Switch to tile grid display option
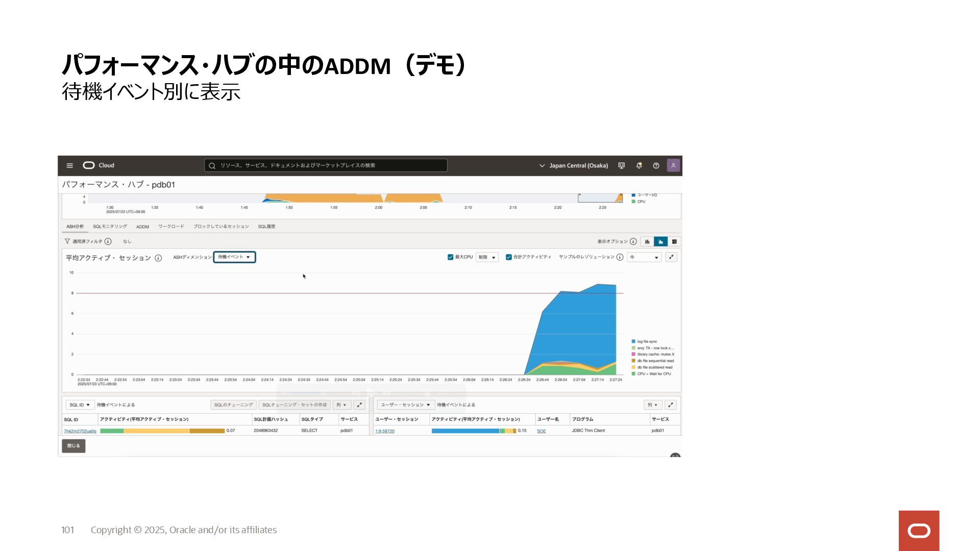The width and height of the screenshot is (980, 551). point(674,241)
